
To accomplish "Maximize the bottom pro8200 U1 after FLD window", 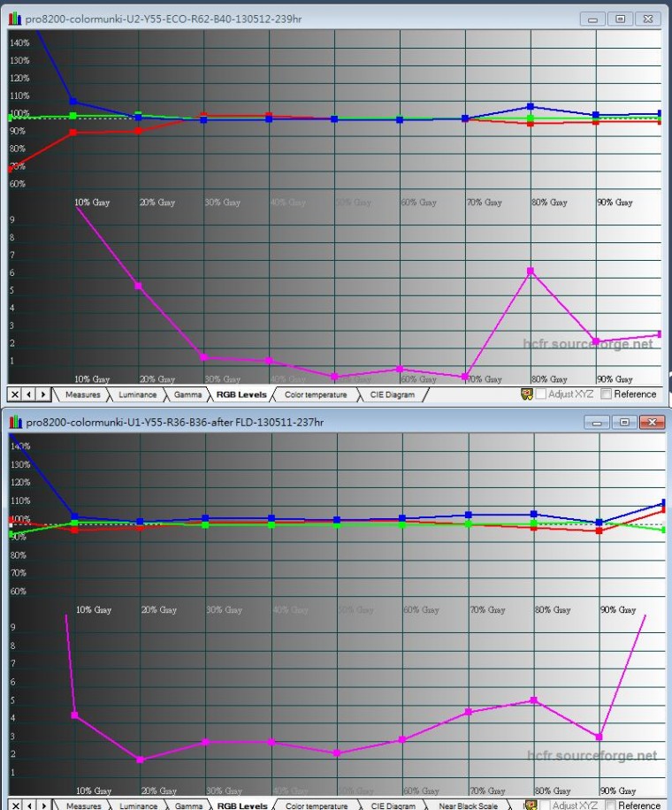I will [x=624, y=422].
